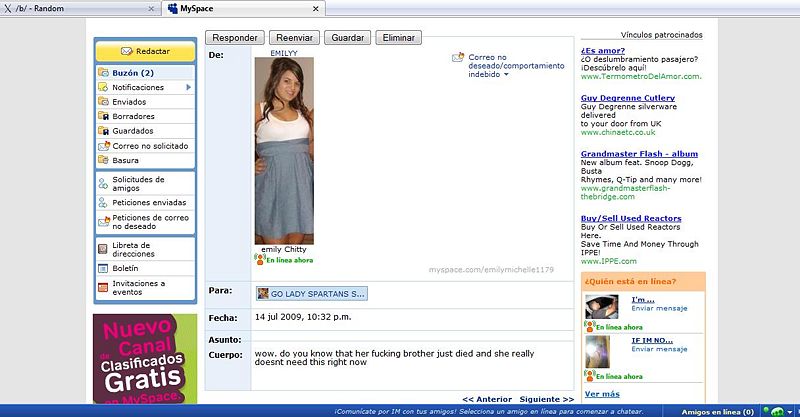Click Ver más under online friends

click(x=602, y=394)
